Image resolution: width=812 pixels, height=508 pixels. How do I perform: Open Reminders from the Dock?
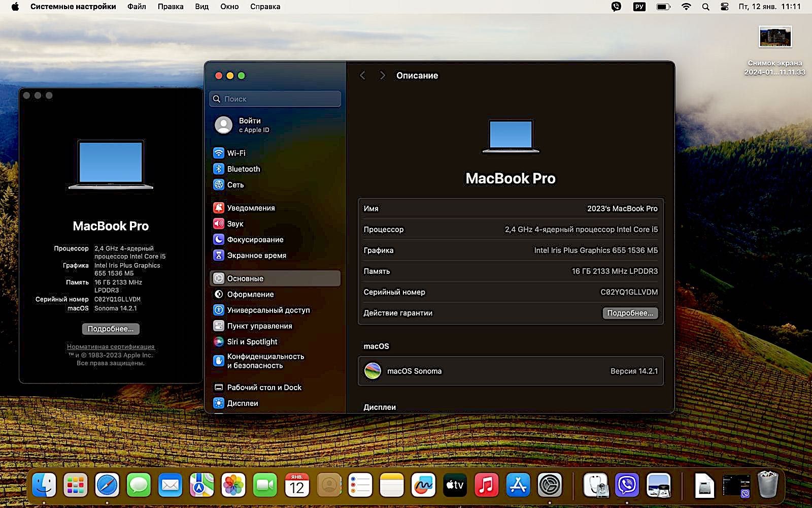(x=360, y=485)
